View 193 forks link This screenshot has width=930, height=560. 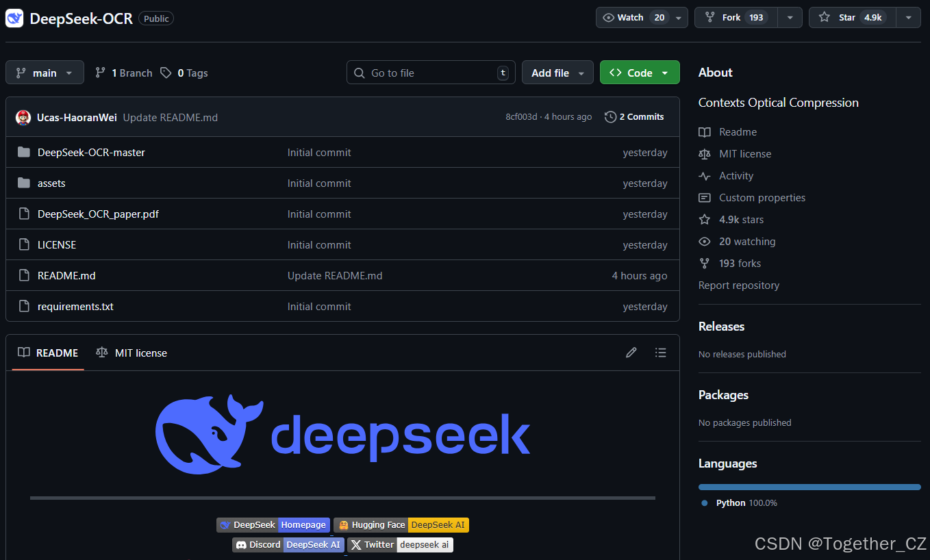[740, 264]
